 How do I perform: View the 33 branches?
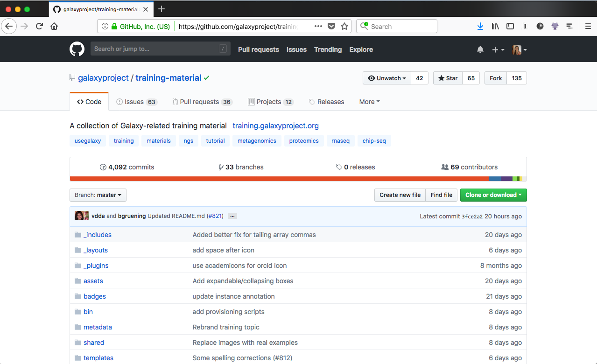tap(241, 167)
